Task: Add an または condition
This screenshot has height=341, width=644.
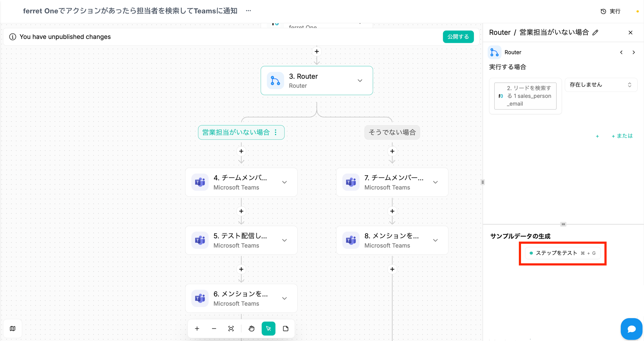Action: click(x=622, y=136)
